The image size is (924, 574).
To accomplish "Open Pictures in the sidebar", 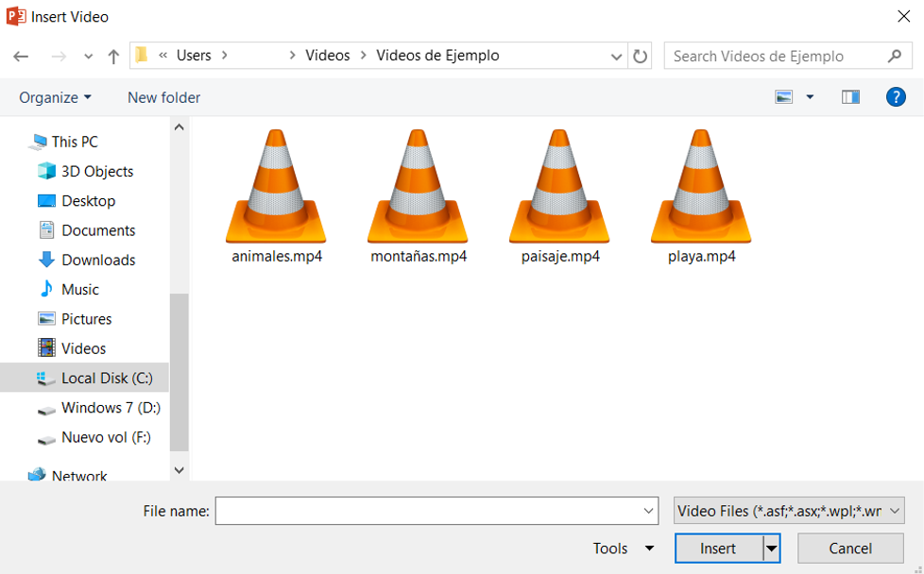I will (x=87, y=319).
